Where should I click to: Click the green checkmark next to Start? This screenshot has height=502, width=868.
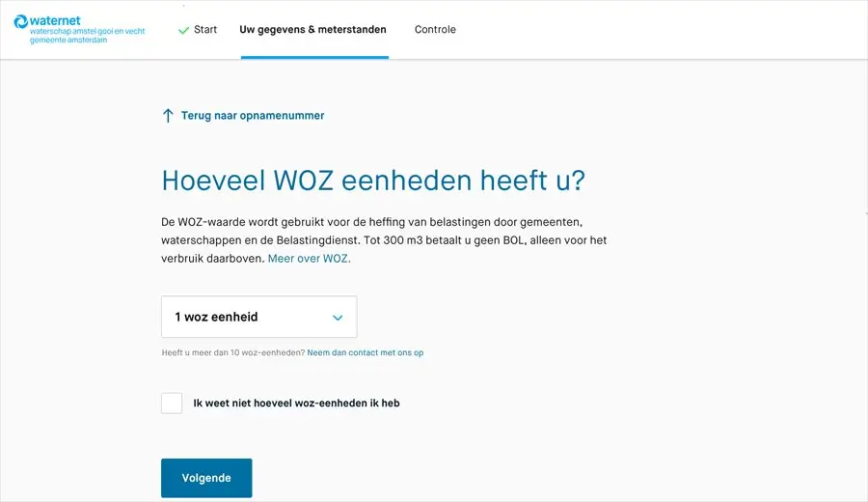184,31
